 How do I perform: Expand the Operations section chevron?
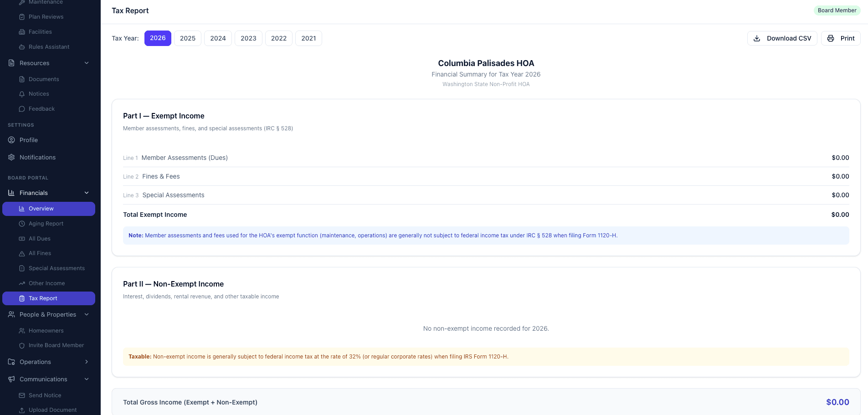87,362
